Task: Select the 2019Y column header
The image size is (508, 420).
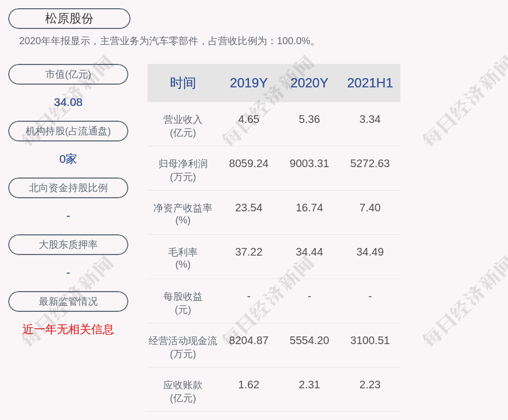Action: pos(249,83)
